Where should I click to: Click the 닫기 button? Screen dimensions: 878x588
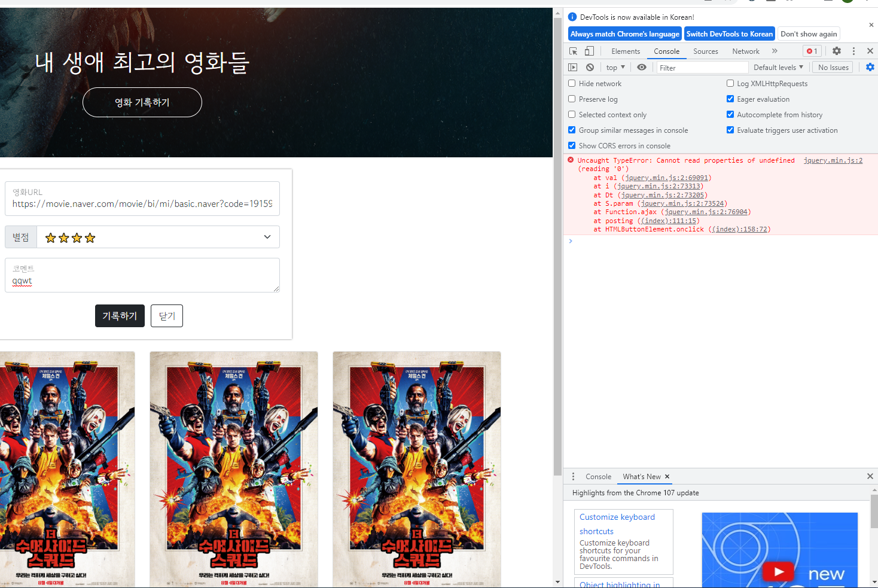pos(167,316)
